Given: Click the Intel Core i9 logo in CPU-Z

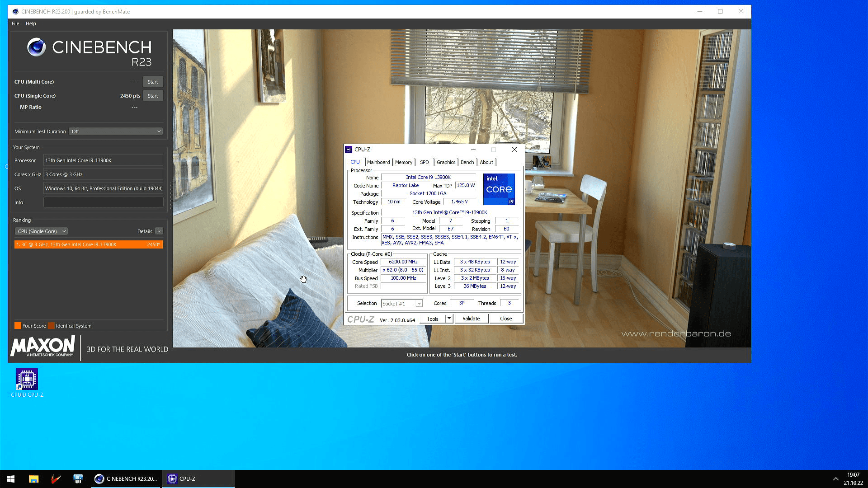Looking at the screenshot, I should click(x=499, y=189).
